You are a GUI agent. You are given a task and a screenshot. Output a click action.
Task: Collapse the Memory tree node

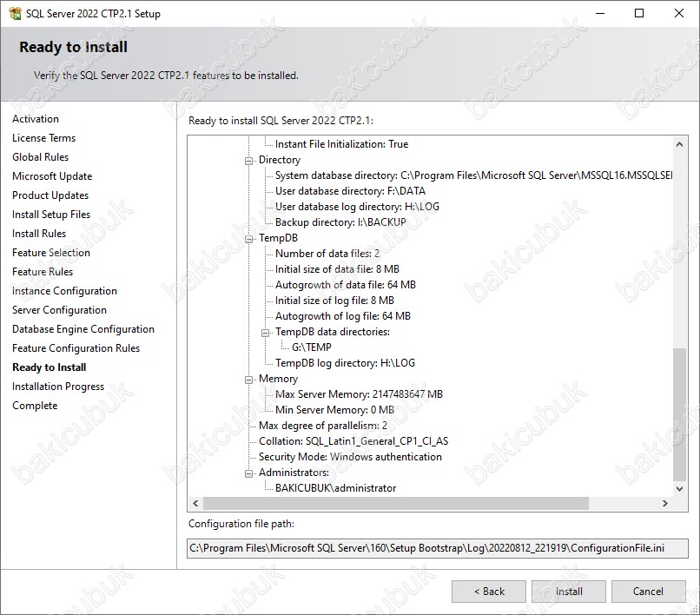tap(248, 380)
